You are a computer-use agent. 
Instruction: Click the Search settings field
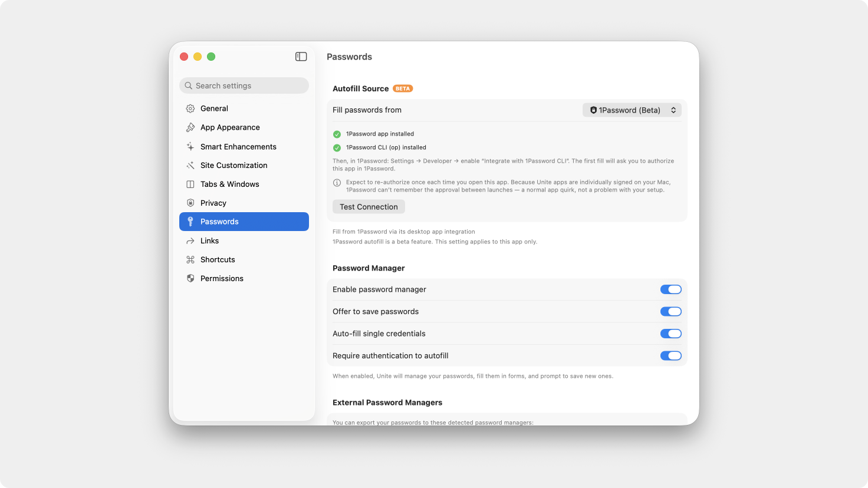[x=244, y=85]
